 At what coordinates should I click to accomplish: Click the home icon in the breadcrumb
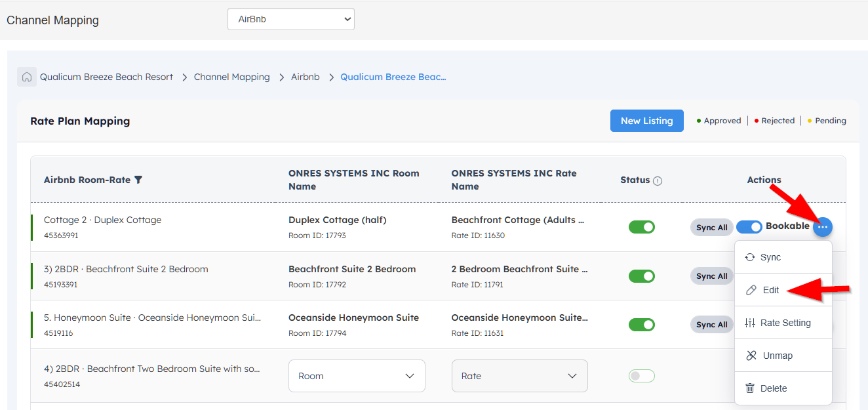pos(27,77)
